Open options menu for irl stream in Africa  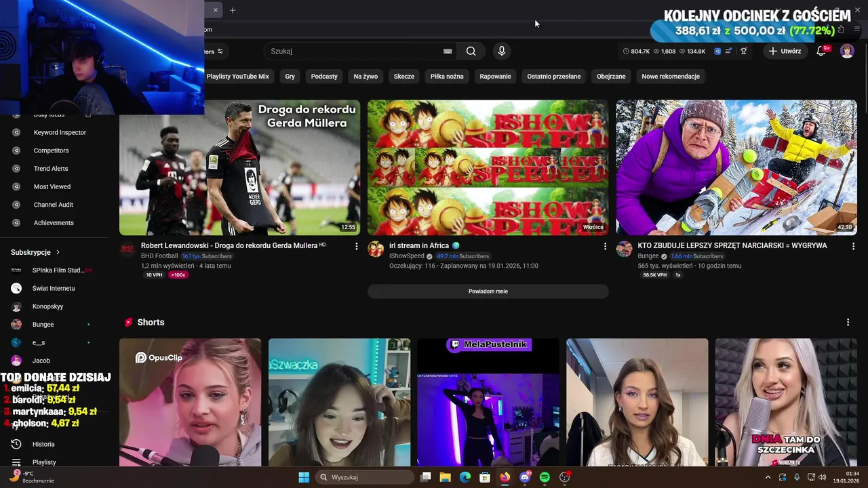click(605, 247)
